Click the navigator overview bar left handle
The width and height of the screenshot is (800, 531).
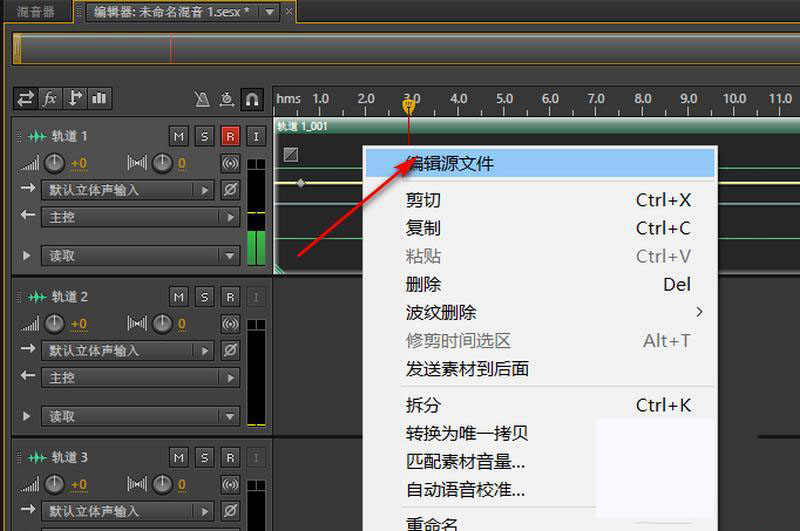(17, 49)
